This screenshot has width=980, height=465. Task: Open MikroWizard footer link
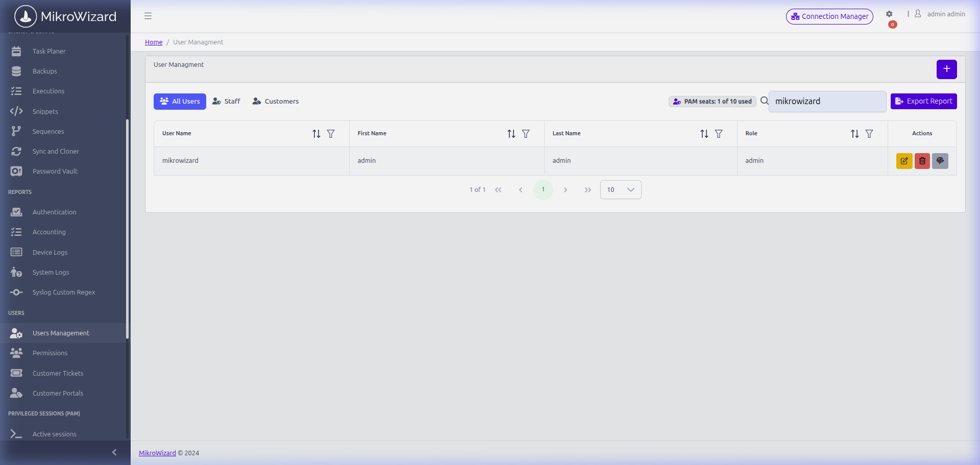pyautogui.click(x=157, y=453)
